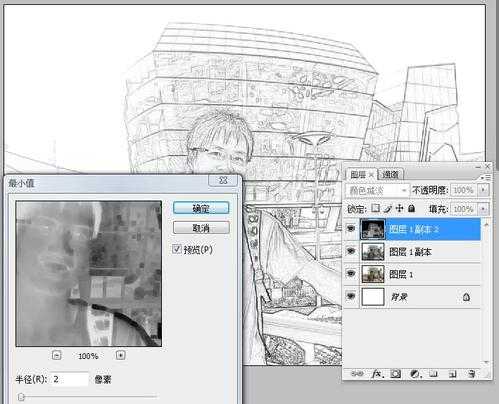Click the 取消 button
Viewport: 499px width, 404px height.
201,228
